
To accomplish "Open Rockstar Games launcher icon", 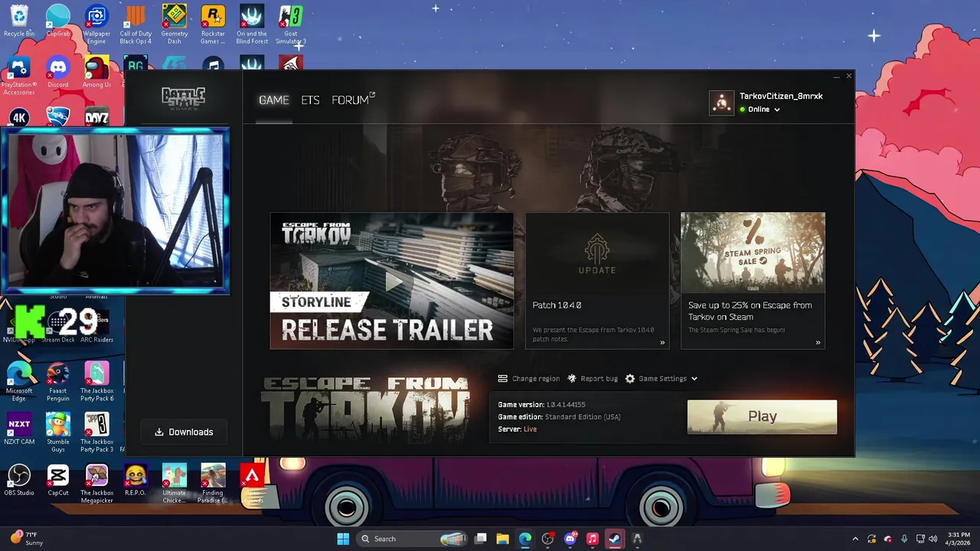I will coord(213,25).
